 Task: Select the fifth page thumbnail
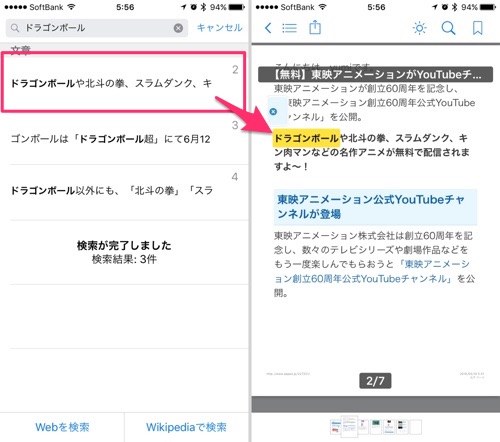point(389,427)
